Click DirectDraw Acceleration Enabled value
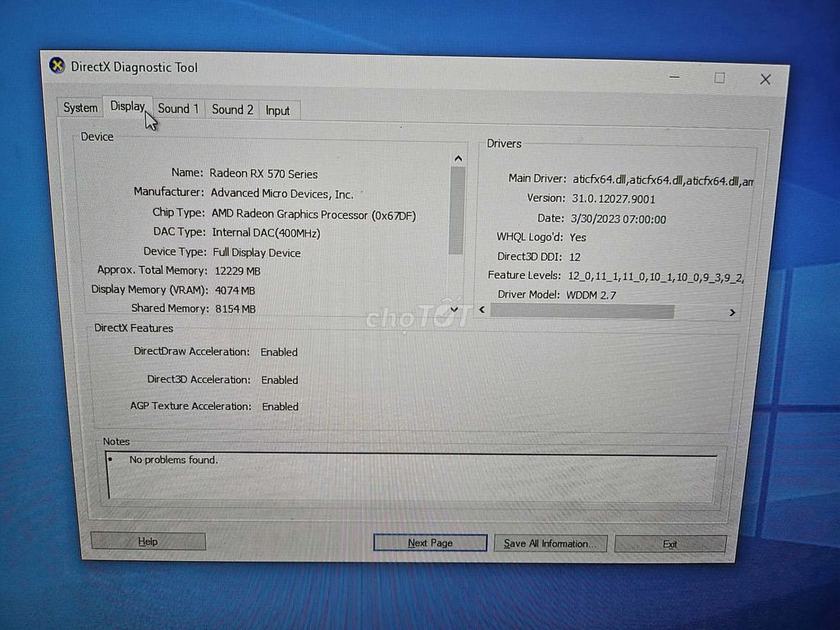 pyautogui.click(x=279, y=352)
